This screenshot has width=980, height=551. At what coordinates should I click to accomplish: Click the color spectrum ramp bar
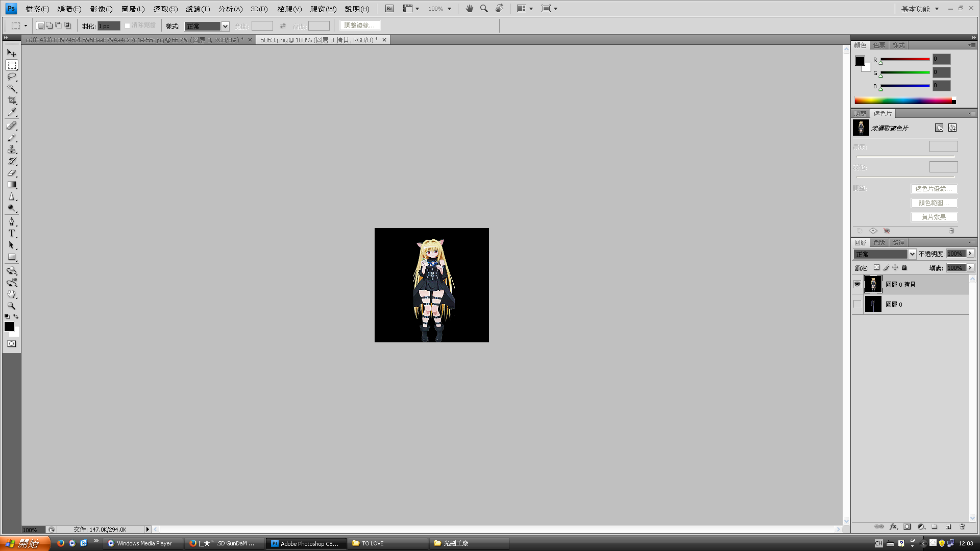(903, 101)
